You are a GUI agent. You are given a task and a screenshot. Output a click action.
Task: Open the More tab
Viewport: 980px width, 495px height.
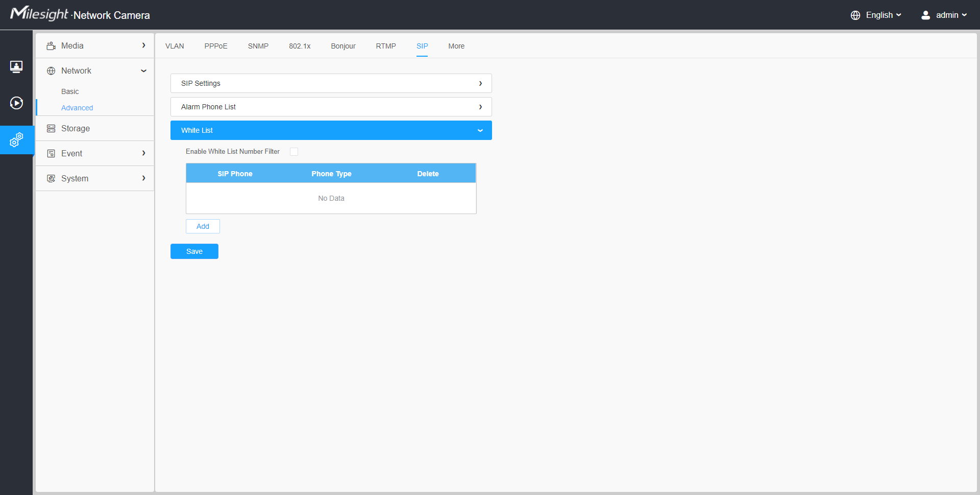456,46
